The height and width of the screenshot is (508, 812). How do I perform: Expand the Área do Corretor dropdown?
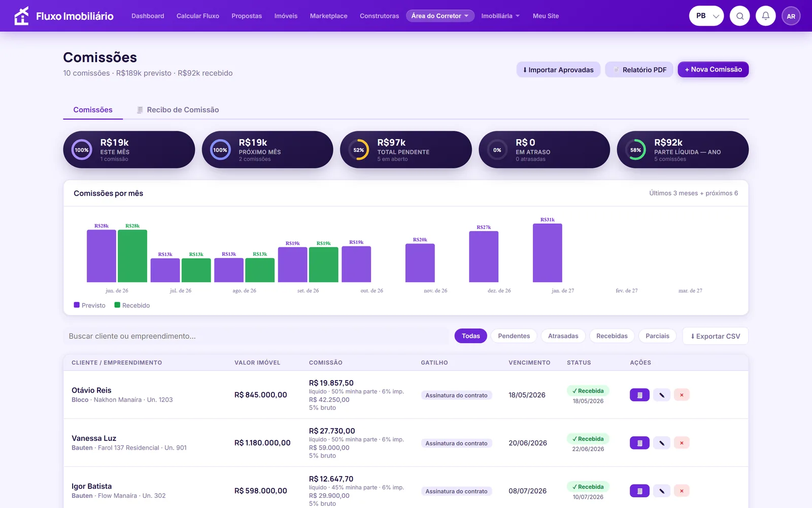click(x=440, y=16)
